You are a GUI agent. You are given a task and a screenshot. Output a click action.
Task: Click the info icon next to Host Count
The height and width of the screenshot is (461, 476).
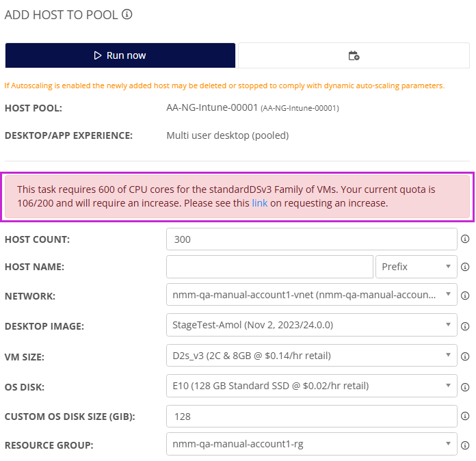(x=465, y=239)
